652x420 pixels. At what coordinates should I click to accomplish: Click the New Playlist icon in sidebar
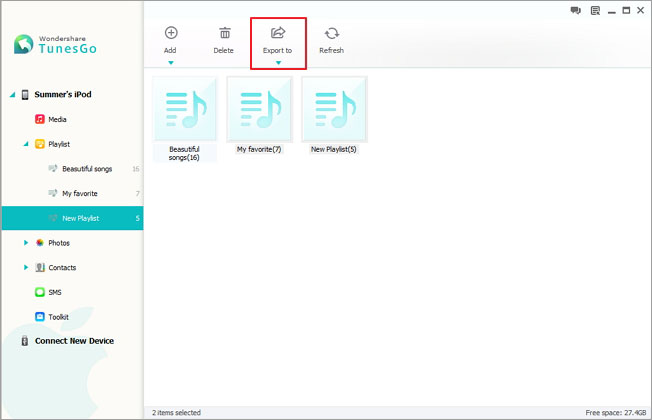click(52, 218)
